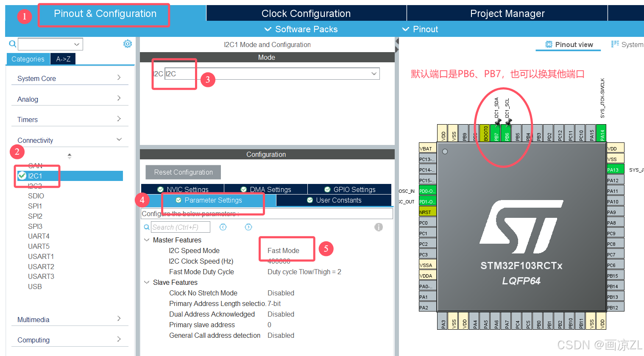Image resolution: width=644 pixels, height=356 pixels.
Task: Switch to Clock Configuration tab
Action: tap(306, 14)
